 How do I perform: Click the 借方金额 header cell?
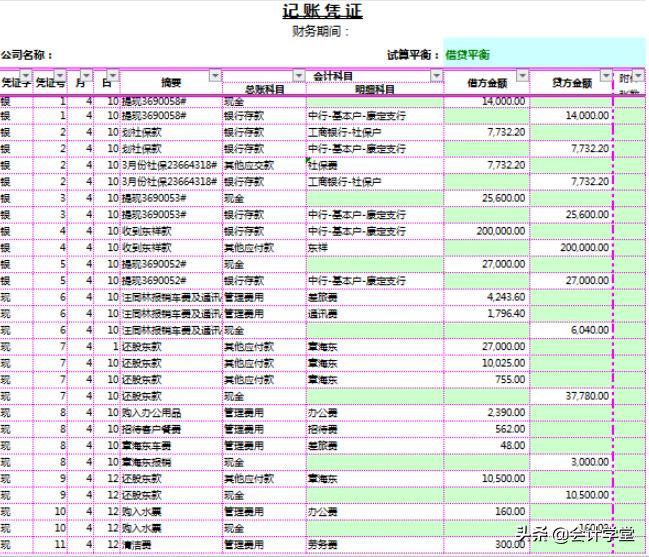point(487,82)
